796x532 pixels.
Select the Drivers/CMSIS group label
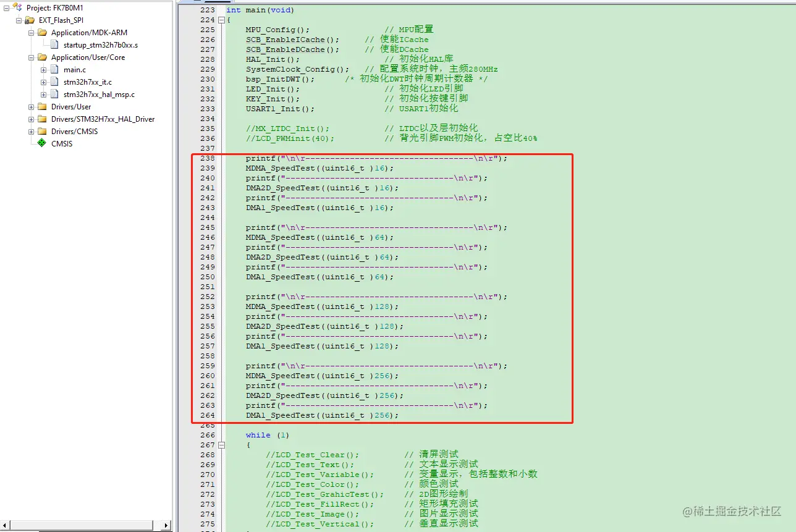[74, 131]
